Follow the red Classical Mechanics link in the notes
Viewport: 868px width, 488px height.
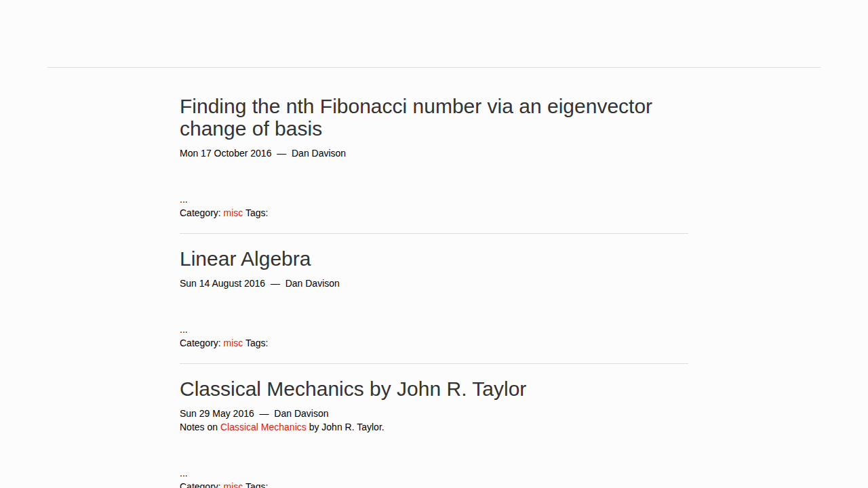263,427
